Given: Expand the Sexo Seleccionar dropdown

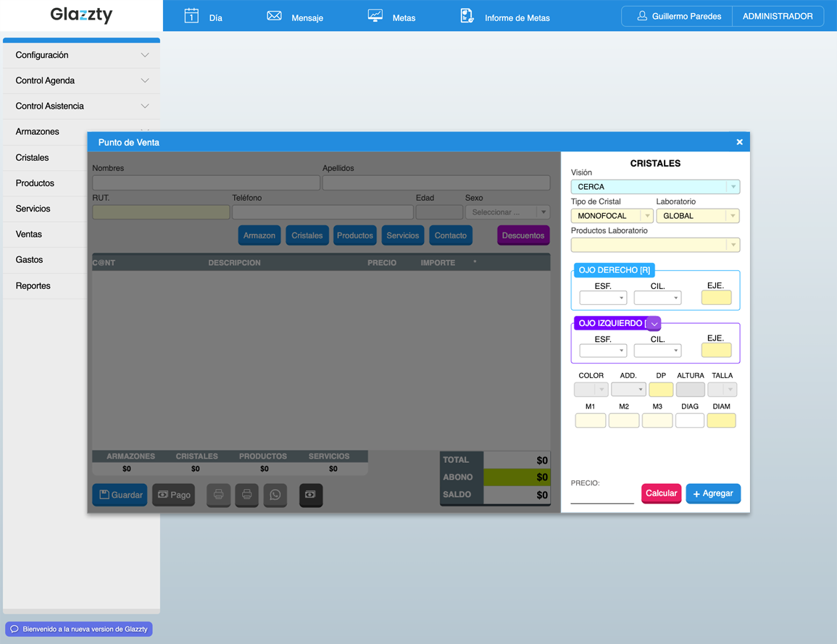Looking at the screenshot, I should (507, 212).
